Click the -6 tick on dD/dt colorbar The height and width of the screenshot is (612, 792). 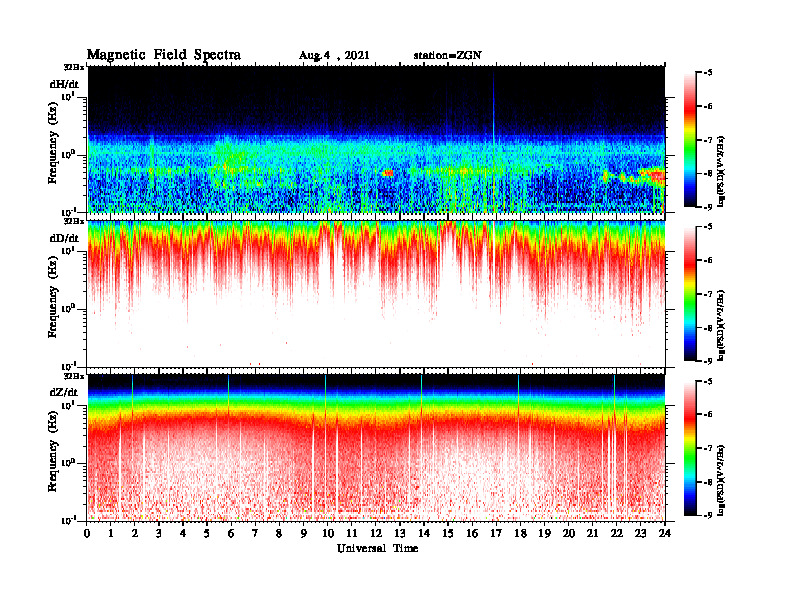coord(707,260)
